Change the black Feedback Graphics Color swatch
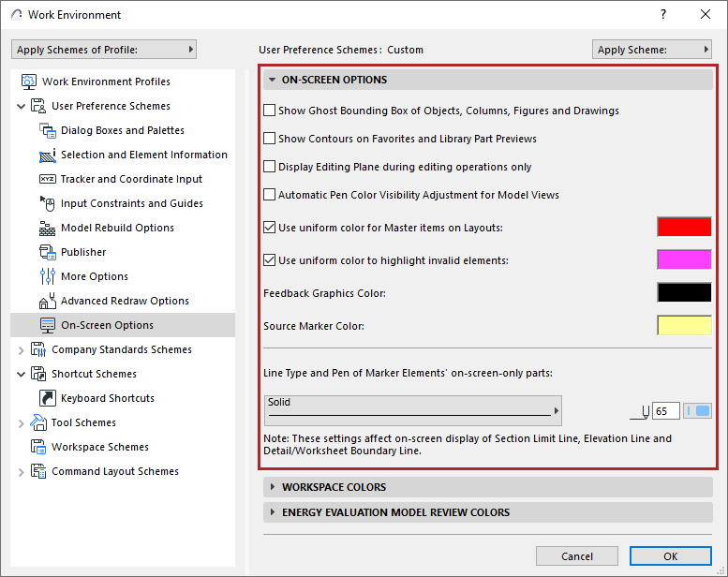This screenshot has width=728, height=577. pyautogui.click(x=684, y=292)
